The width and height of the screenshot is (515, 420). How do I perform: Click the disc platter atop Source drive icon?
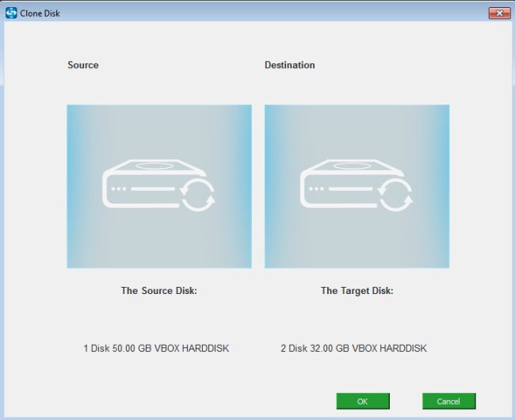click(149, 167)
